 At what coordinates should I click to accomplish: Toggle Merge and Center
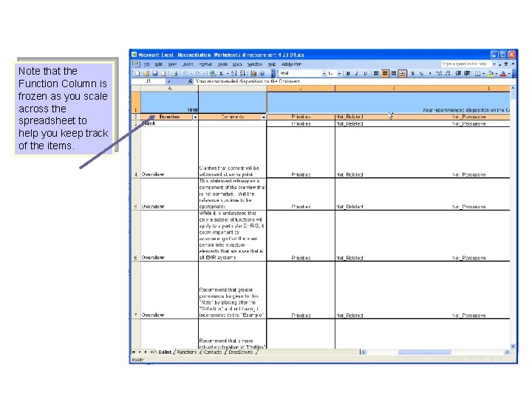[403, 73]
